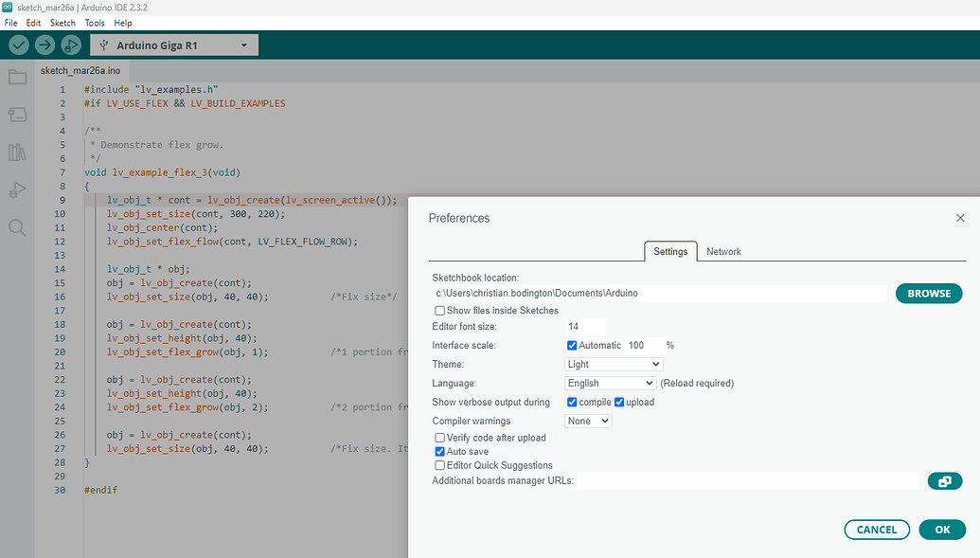
Task: Enable Show files inside Sketches
Action: point(440,311)
